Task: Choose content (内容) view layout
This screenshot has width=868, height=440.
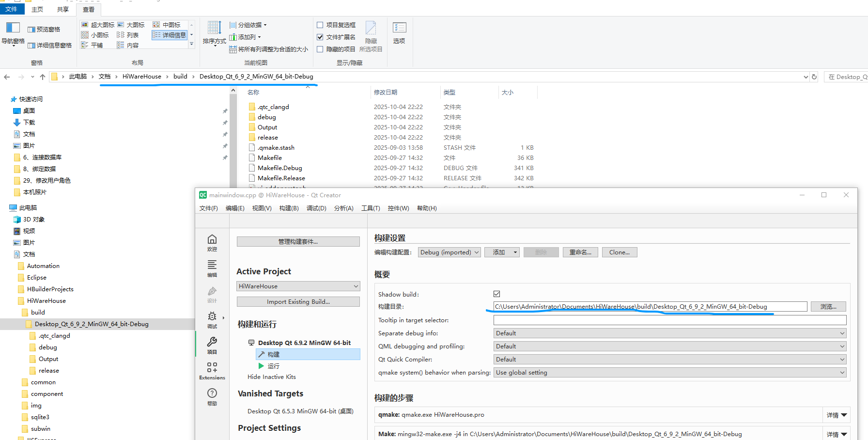Action: pyautogui.click(x=128, y=45)
